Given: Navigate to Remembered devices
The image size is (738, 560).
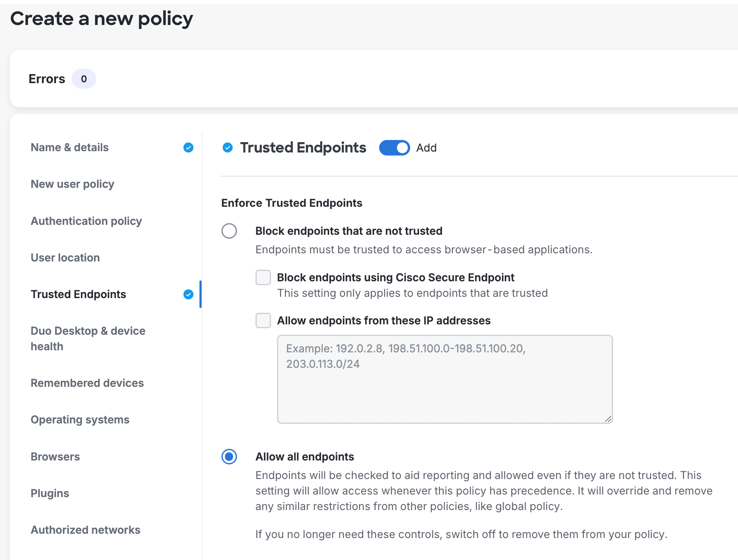Looking at the screenshot, I should pyautogui.click(x=87, y=383).
